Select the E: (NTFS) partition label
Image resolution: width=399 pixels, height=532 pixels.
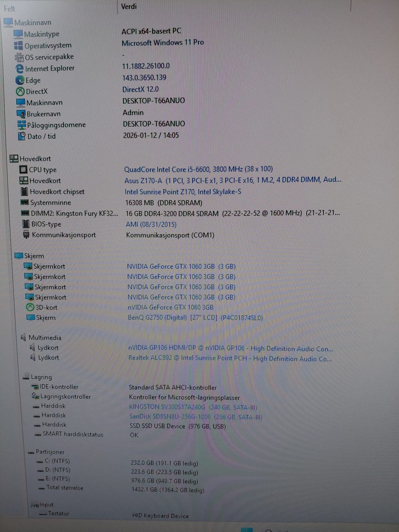click(58, 479)
